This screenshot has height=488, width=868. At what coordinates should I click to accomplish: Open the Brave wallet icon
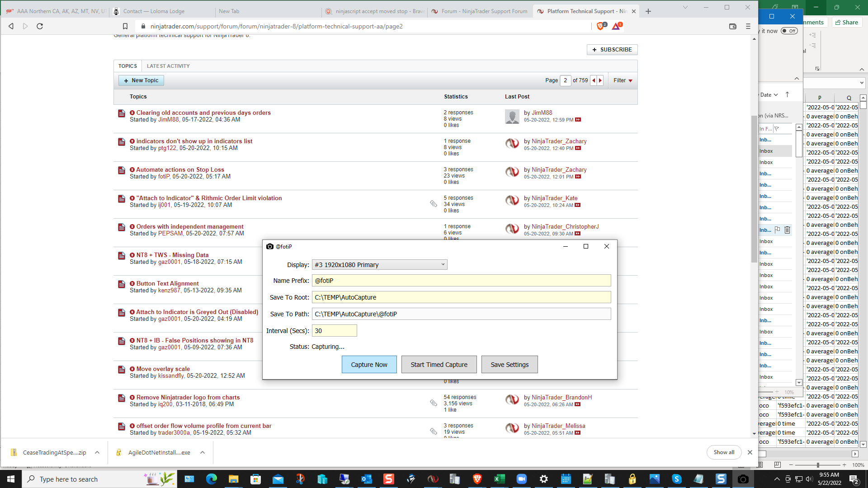[733, 26]
